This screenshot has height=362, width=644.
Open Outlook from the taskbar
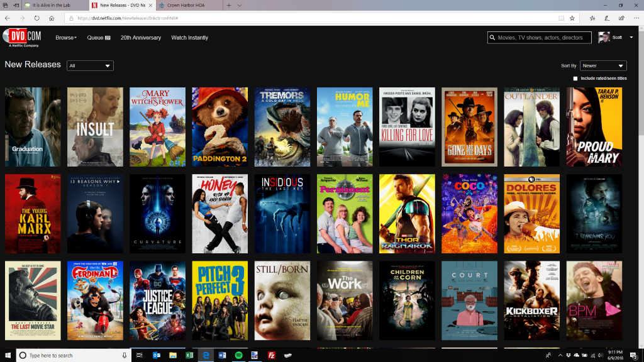coord(157,355)
